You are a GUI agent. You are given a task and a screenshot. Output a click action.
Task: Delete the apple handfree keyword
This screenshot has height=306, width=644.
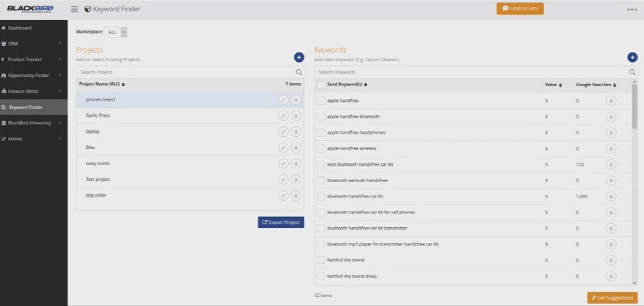611,101
